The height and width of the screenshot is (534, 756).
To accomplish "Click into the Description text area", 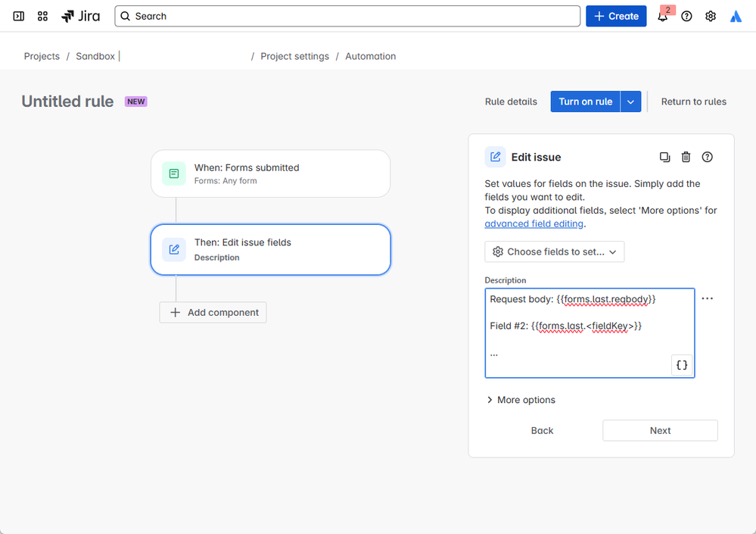I will tap(590, 333).
